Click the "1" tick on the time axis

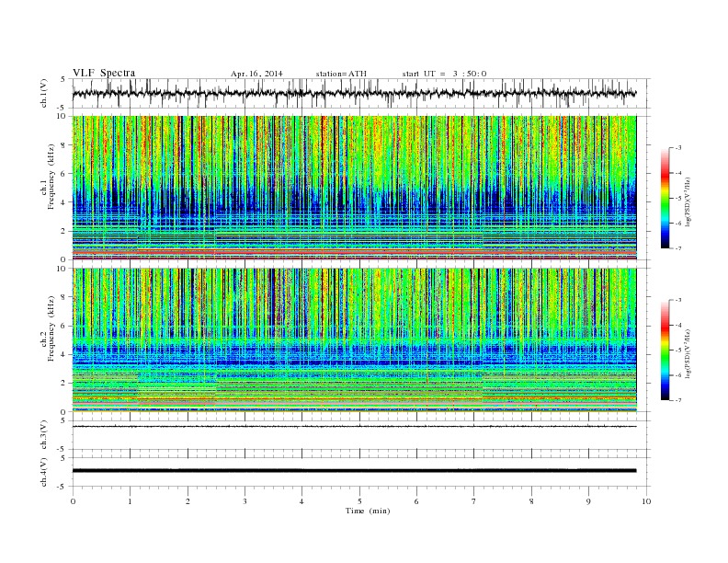coord(130,501)
